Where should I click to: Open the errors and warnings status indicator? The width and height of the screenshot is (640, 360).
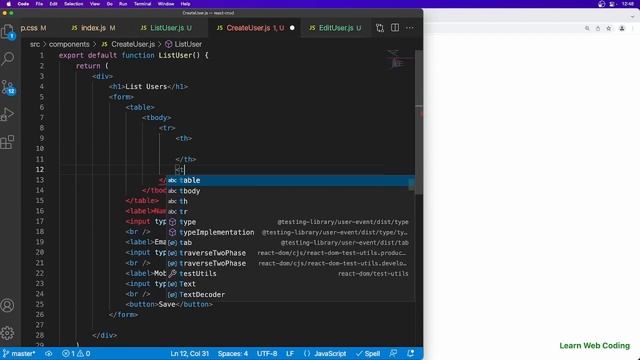(76, 353)
